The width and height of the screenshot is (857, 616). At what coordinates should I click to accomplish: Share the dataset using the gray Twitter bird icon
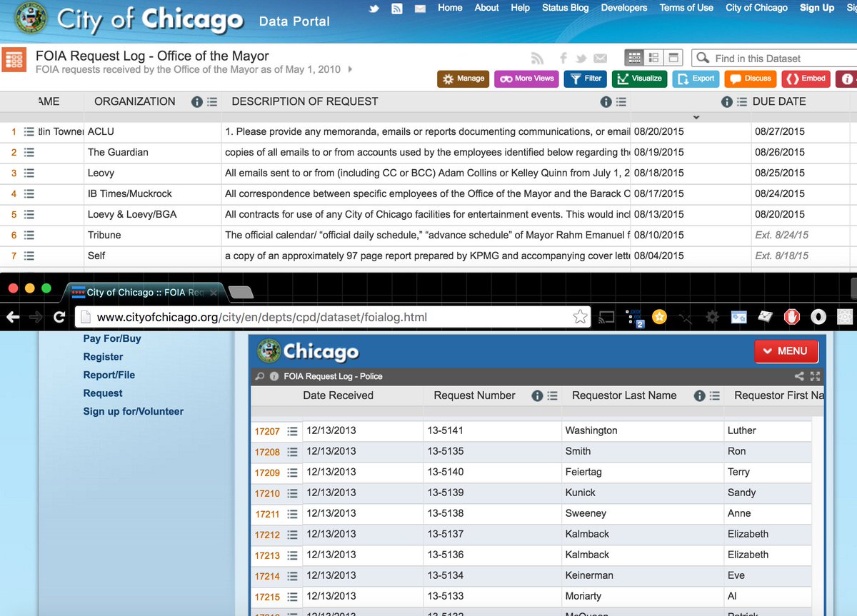pos(581,59)
